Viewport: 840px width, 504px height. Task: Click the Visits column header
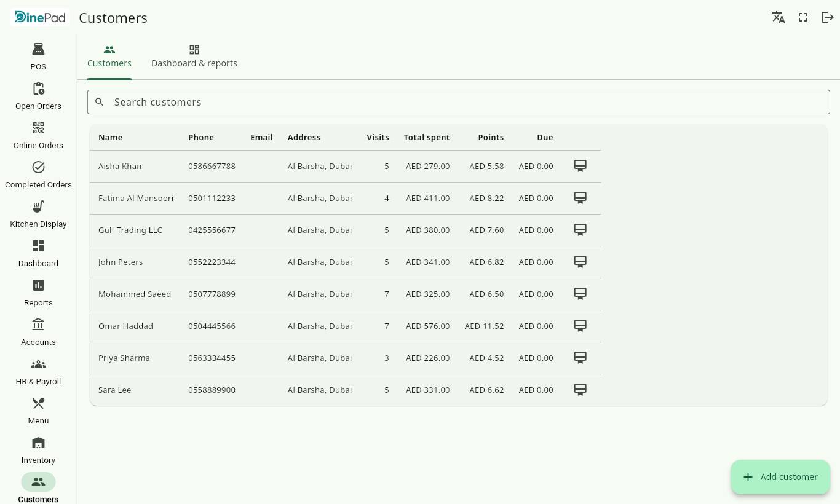(x=378, y=137)
